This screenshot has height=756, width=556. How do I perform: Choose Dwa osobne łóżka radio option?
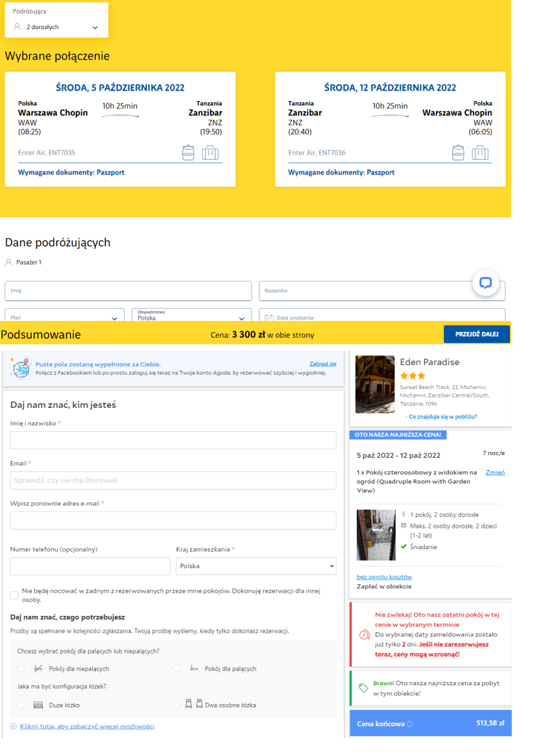coord(176,705)
